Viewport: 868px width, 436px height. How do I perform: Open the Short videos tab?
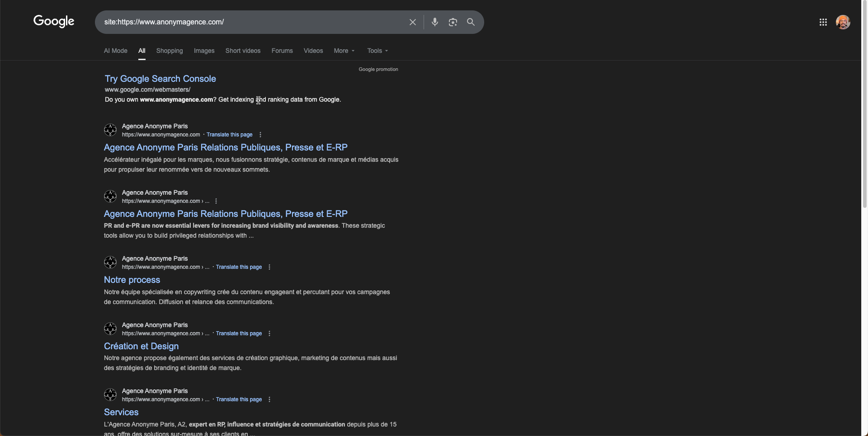[x=243, y=51]
